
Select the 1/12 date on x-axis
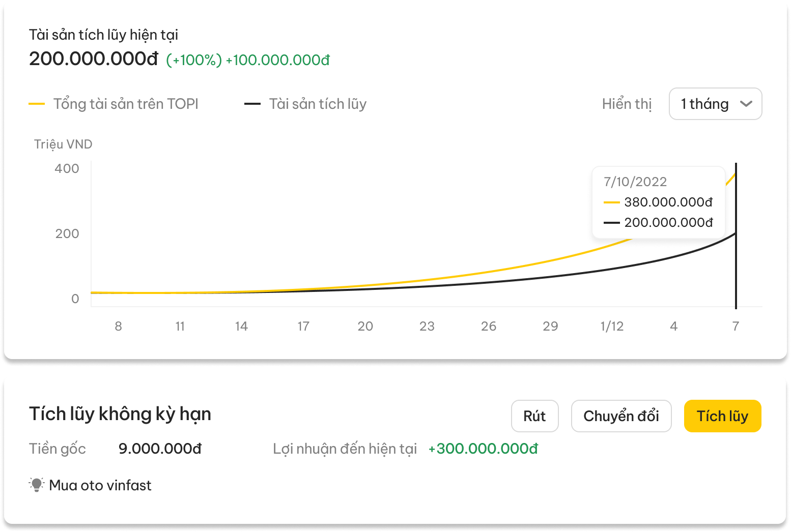612,326
